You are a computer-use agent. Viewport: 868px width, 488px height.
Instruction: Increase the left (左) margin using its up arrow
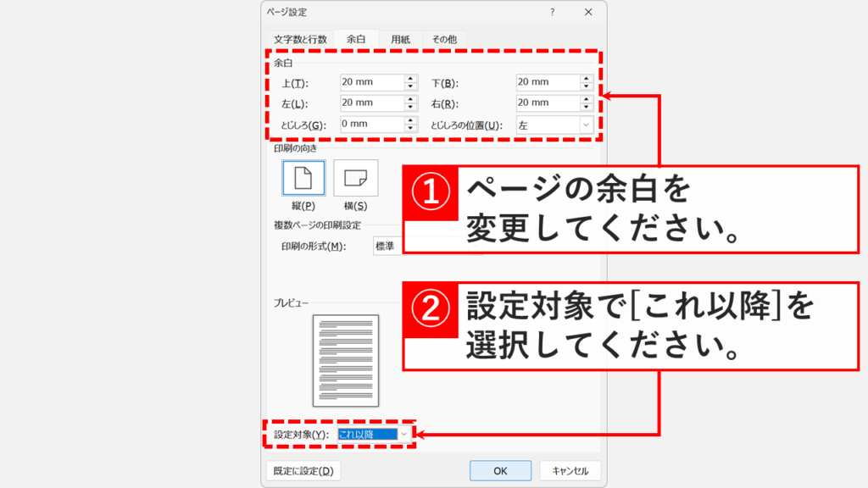click(x=410, y=99)
